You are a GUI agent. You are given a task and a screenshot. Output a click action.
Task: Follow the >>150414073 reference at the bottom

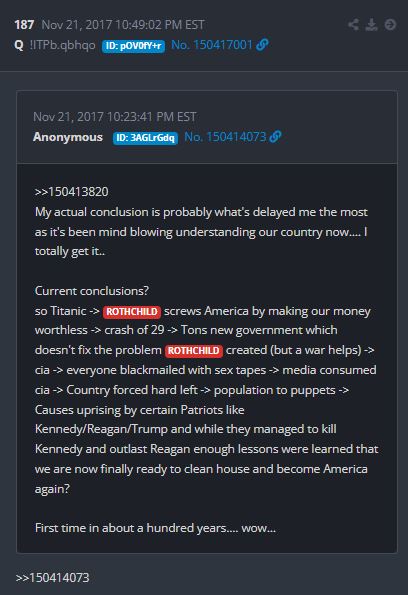click(52, 578)
